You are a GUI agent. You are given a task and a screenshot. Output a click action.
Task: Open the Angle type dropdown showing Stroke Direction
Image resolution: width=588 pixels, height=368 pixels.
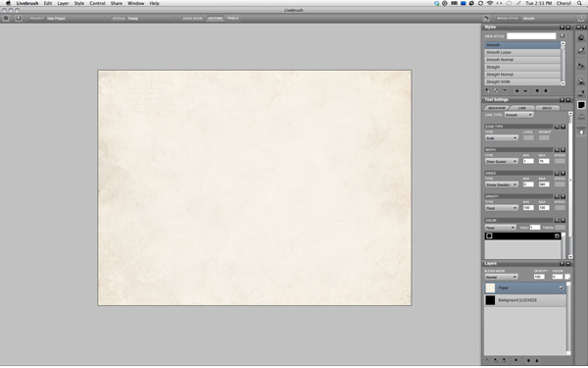tap(502, 184)
